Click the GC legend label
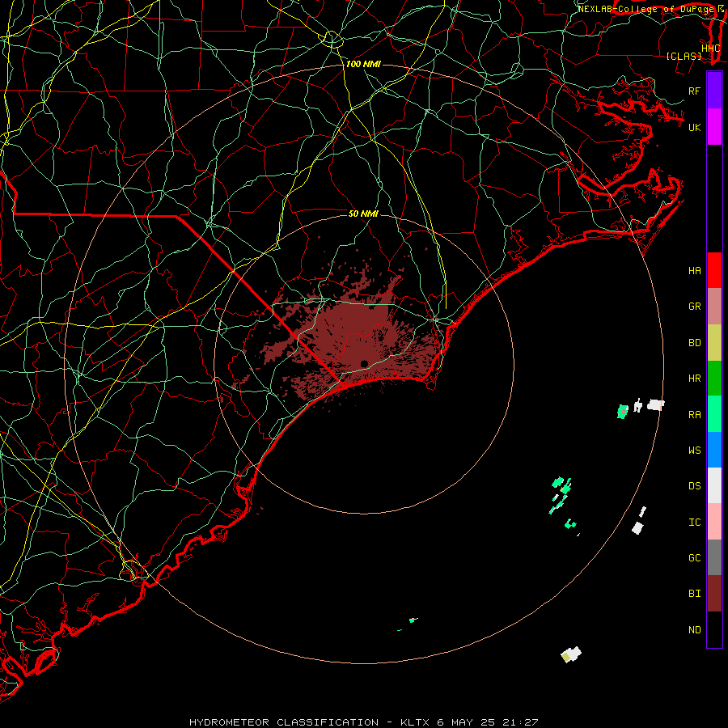 [694, 558]
